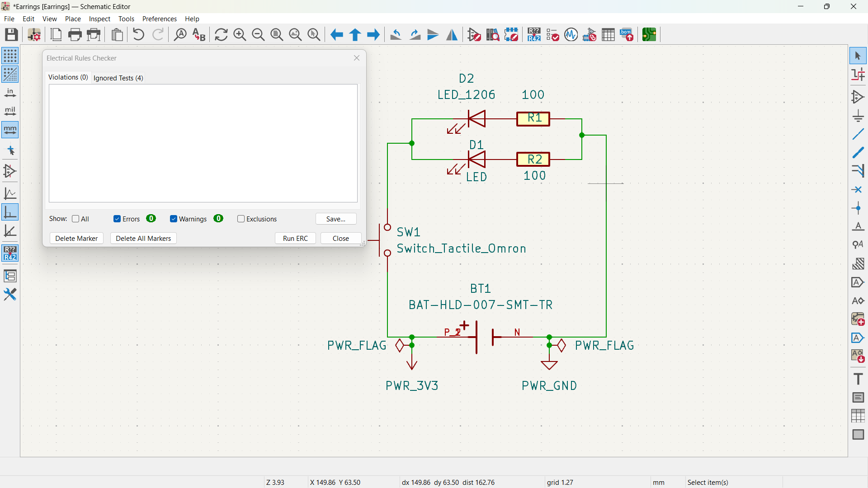The image size is (868, 488).
Task: Zoom to fit objects icon
Action: point(295,35)
